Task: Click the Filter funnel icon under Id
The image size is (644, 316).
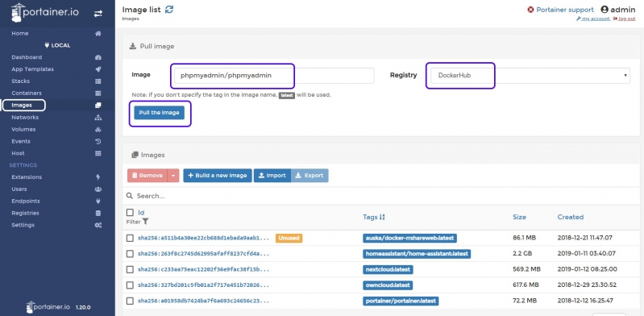Action: pyautogui.click(x=145, y=222)
